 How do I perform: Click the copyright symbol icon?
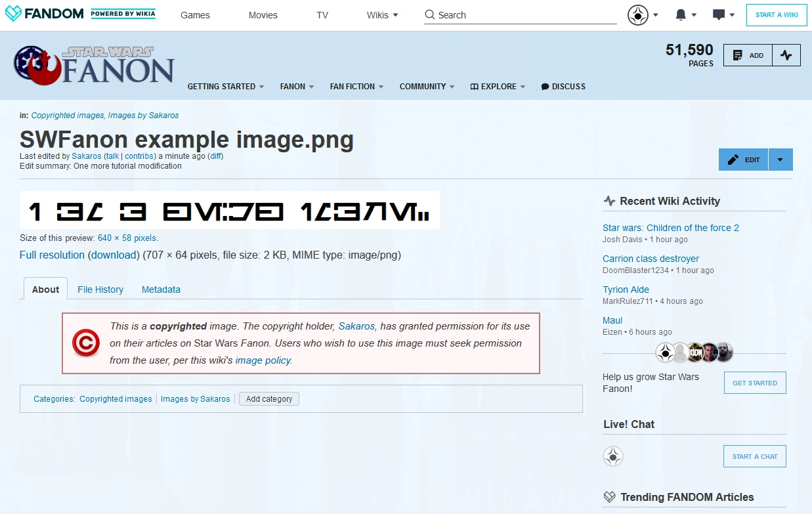pyautogui.click(x=86, y=343)
